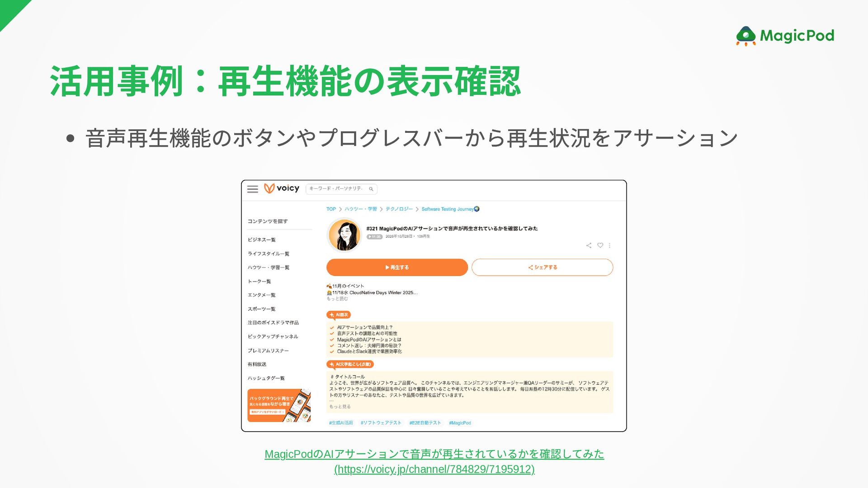Open the three-dot more options menu

point(609,245)
